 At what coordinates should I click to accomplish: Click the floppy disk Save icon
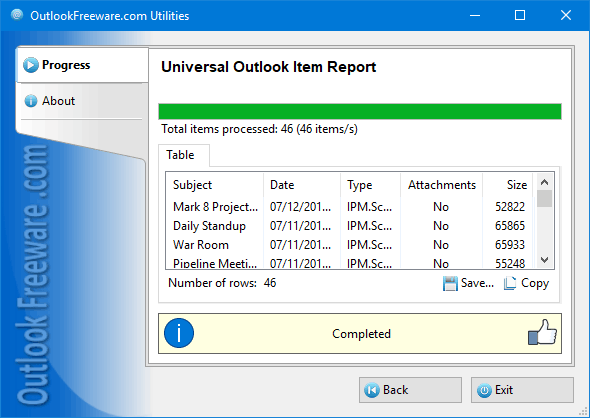tap(450, 283)
